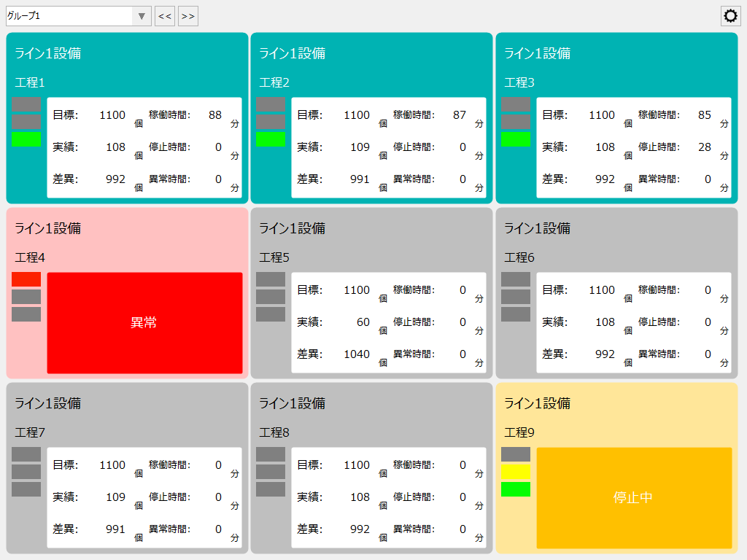Viewport: 747px width, 560px height.
Task: Click the green status lamp on 工程3
Action: [x=516, y=139]
